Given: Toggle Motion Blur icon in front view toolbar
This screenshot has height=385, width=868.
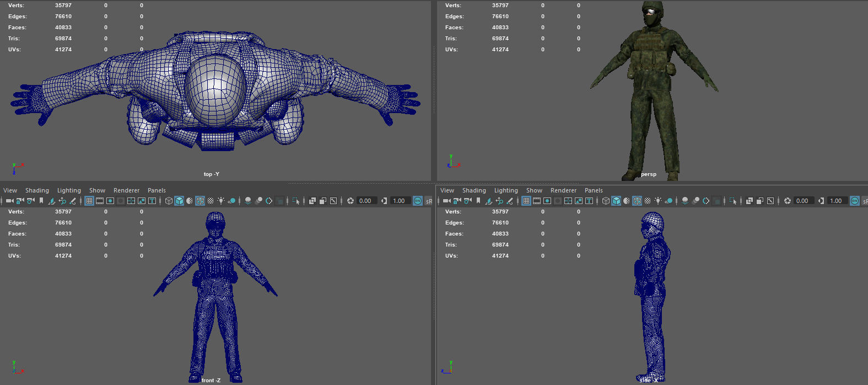Looking at the screenshot, I should click(258, 201).
